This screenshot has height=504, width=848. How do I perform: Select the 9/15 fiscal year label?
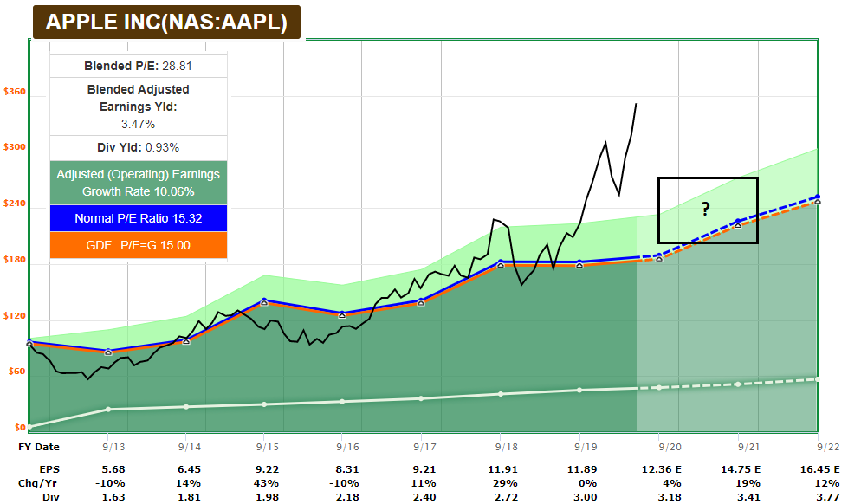point(268,447)
